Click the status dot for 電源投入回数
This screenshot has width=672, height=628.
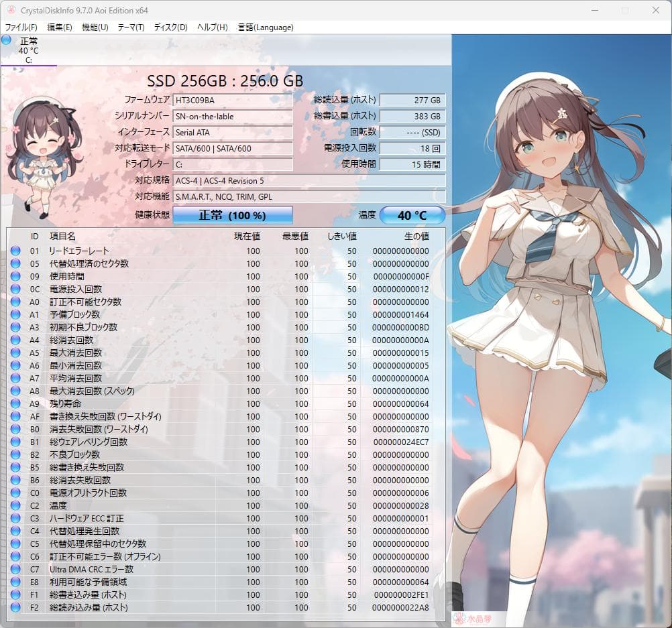point(15,289)
